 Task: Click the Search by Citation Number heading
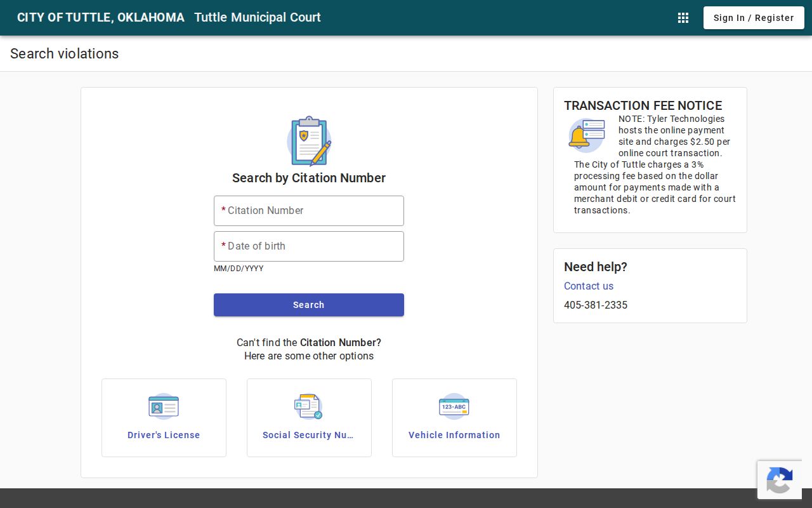coord(309,178)
